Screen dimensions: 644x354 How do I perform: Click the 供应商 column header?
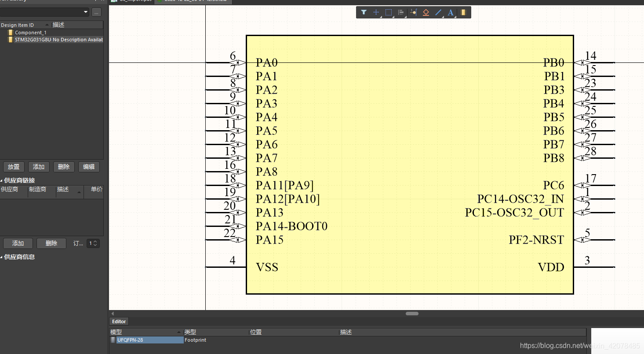(14, 190)
